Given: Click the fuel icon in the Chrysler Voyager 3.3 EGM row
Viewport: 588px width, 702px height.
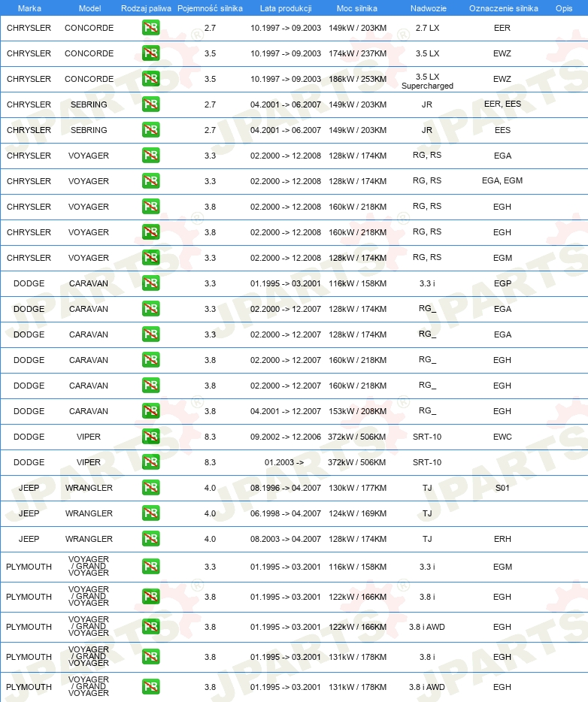Looking at the screenshot, I should (151, 258).
